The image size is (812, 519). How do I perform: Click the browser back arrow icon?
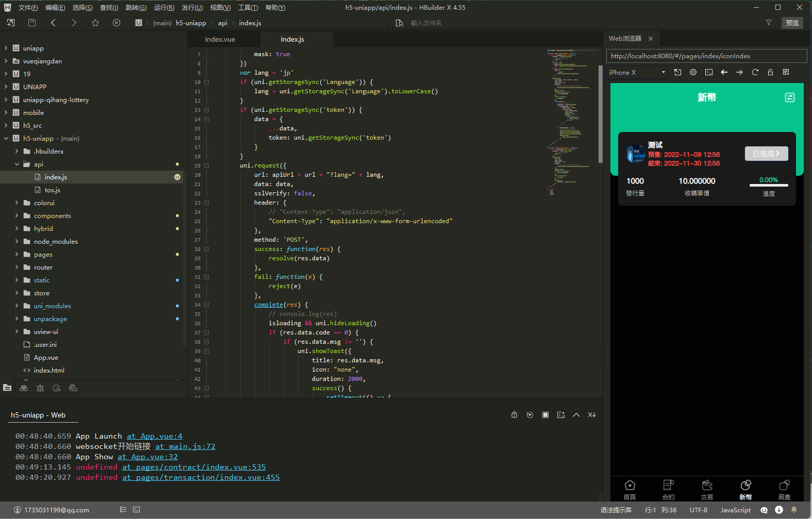724,72
